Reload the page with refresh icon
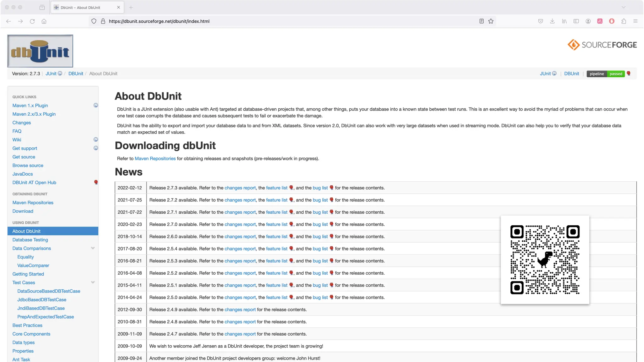 (32, 21)
